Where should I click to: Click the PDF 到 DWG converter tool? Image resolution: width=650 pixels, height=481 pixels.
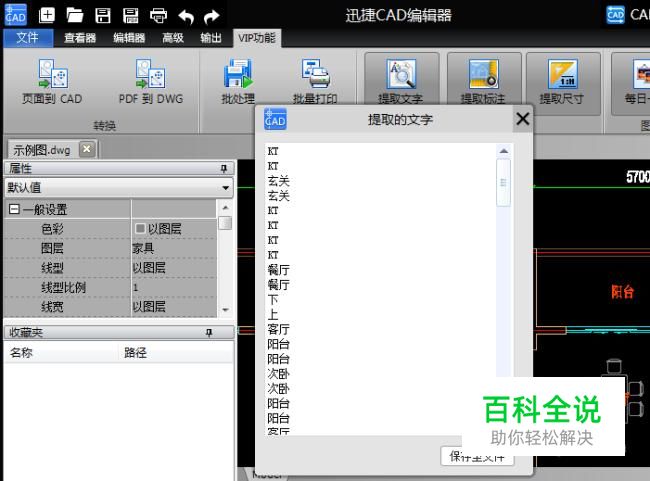point(151,81)
